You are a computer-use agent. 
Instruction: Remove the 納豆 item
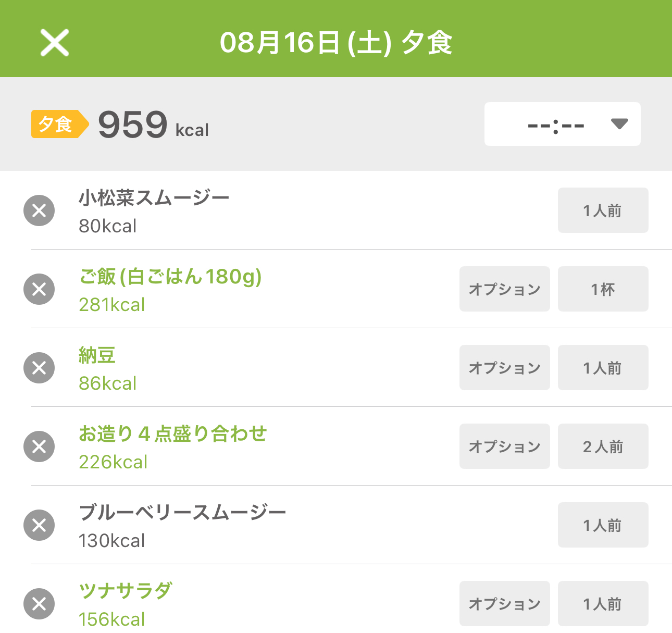tap(39, 368)
